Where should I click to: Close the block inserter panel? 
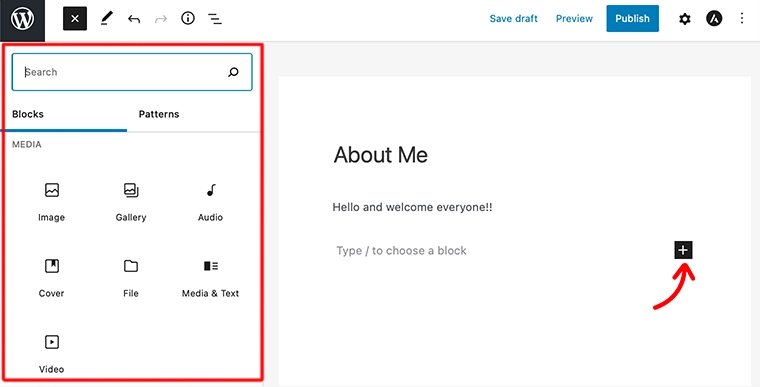pos(75,19)
